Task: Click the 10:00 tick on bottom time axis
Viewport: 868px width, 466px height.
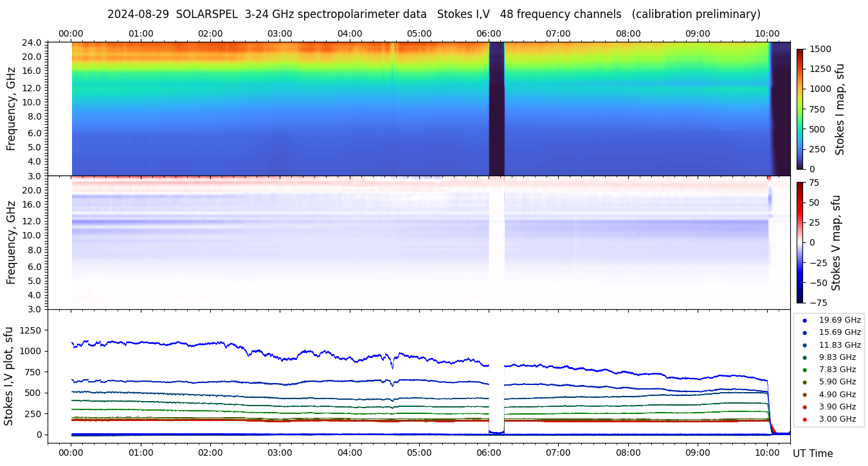Action: point(767,453)
